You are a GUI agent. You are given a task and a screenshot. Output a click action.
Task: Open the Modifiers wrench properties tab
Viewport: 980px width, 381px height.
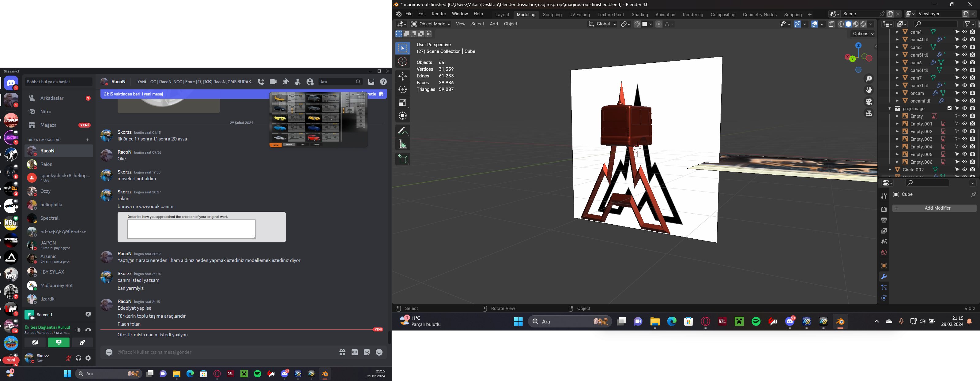click(x=884, y=277)
